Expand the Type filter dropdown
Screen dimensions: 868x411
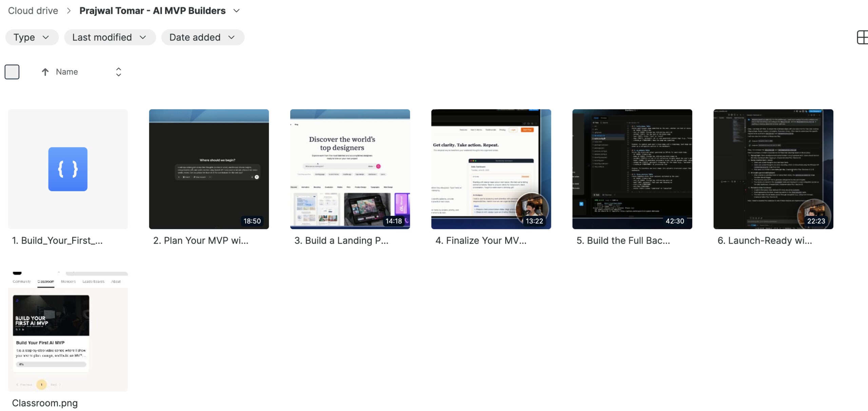click(32, 37)
